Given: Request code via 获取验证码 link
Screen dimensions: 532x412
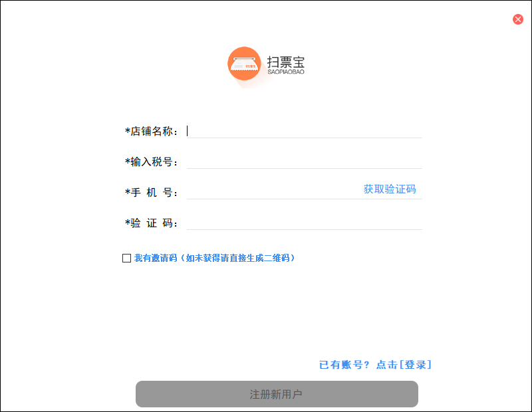Looking at the screenshot, I should [390, 189].
